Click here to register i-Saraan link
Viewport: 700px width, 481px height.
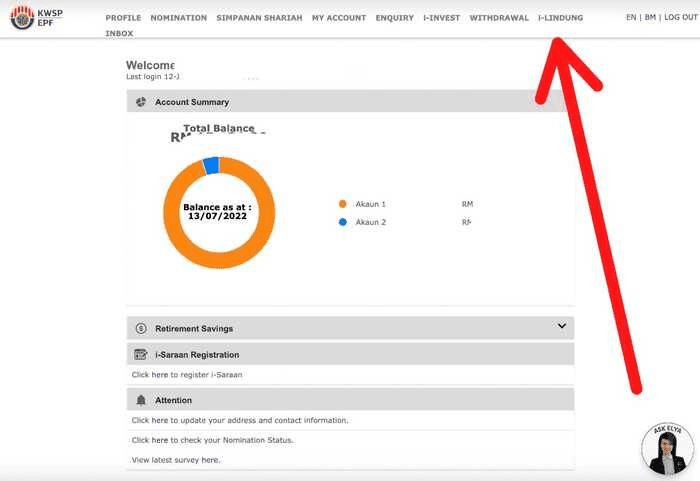point(187,375)
